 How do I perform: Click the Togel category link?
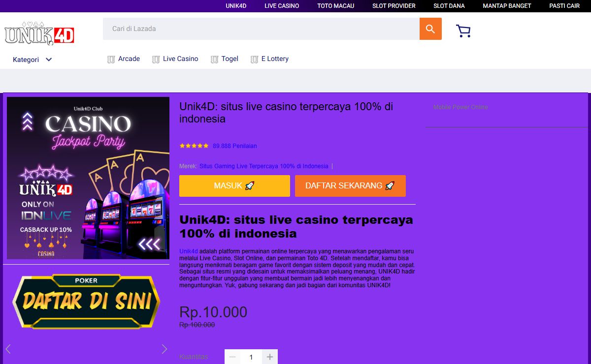[230, 59]
